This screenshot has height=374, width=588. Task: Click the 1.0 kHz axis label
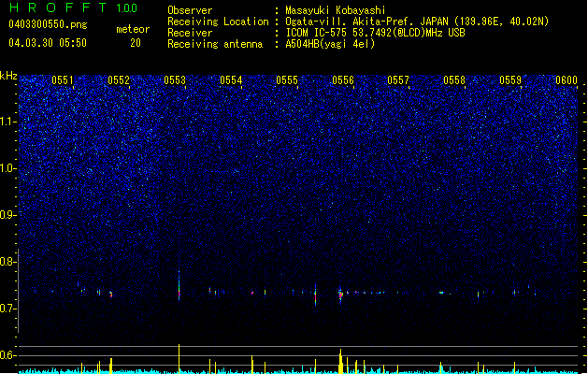(8, 168)
